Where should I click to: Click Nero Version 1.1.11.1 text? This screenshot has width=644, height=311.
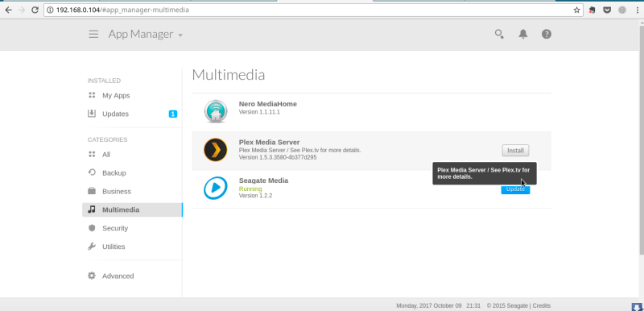259,112
